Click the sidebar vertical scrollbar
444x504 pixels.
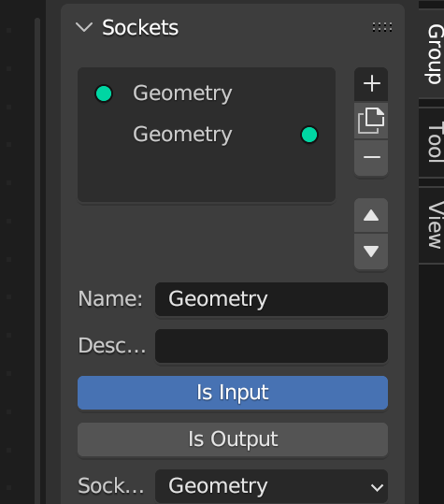[x=37, y=260]
